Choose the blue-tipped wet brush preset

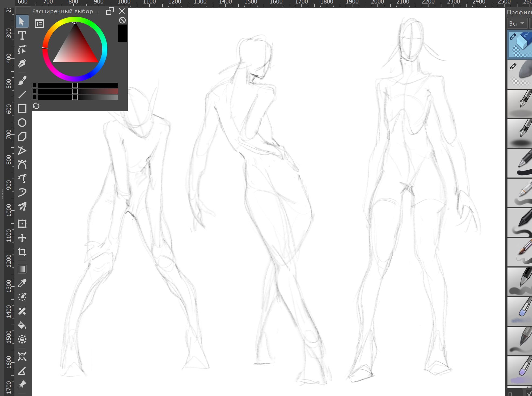tap(520, 311)
